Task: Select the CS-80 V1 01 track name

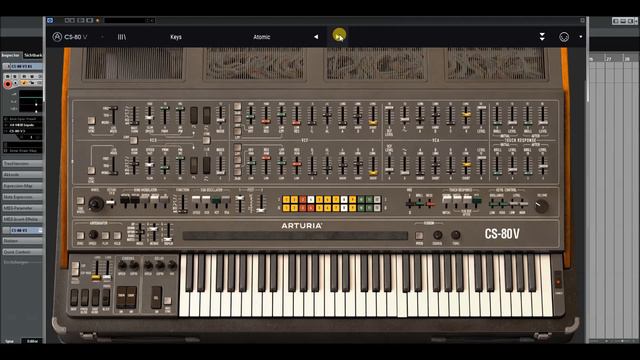Action: [23, 66]
